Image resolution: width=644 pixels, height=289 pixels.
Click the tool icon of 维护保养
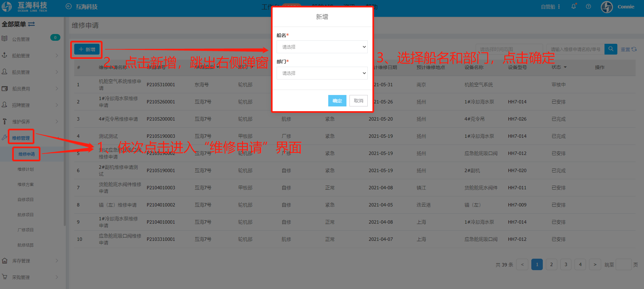[x=5, y=121]
